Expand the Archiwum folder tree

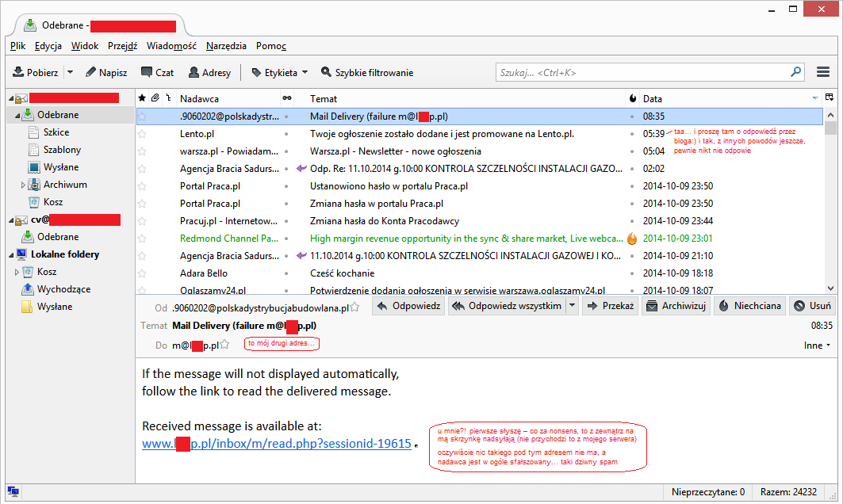coord(24,185)
